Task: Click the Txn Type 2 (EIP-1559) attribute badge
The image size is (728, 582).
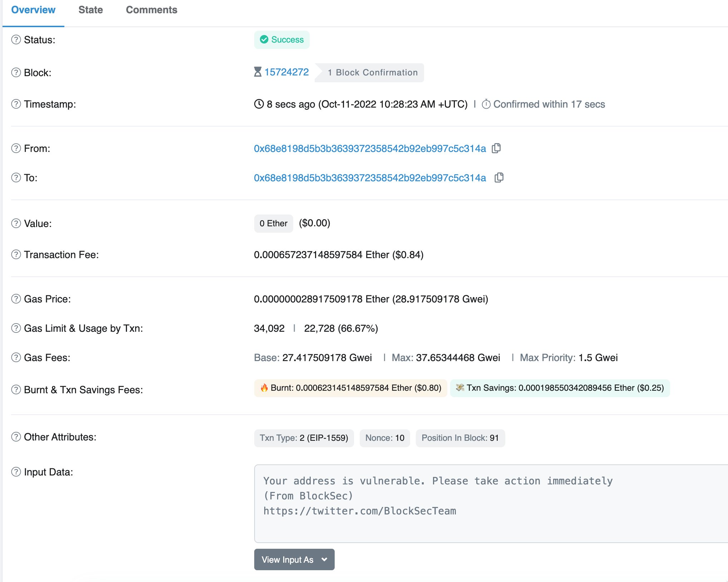Action: pos(304,438)
